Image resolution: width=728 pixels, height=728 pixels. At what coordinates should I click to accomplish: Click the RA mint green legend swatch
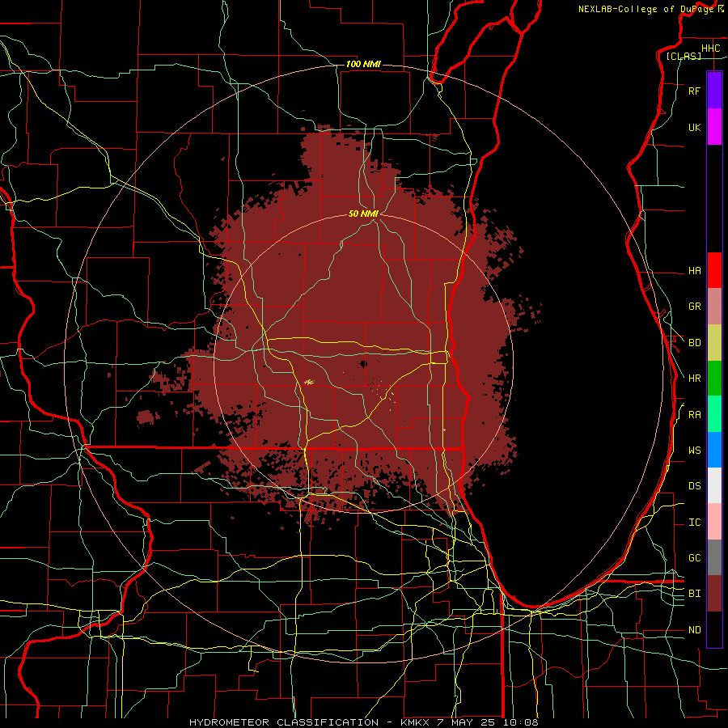coord(714,414)
